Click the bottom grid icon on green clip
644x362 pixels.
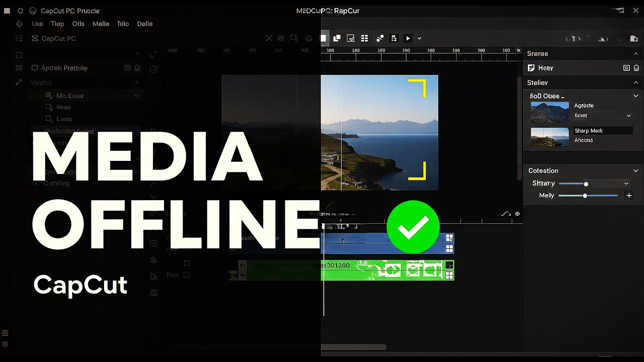pyautogui.click(x=449, y=275)
